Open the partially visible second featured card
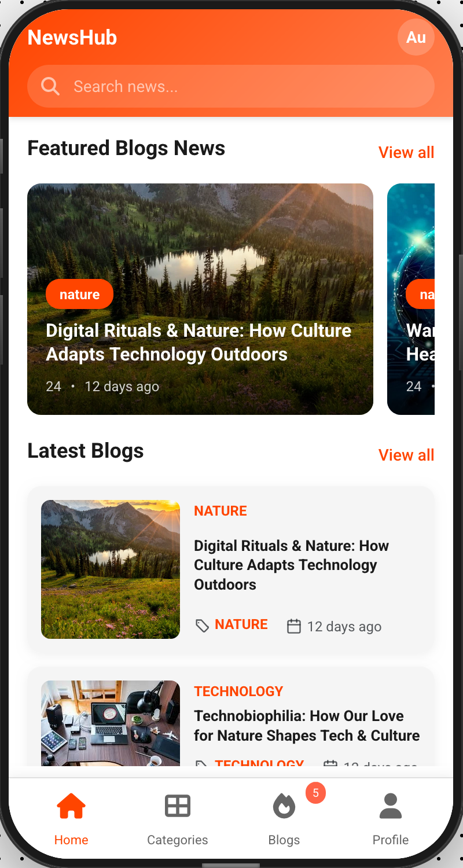 coord(411,299)
